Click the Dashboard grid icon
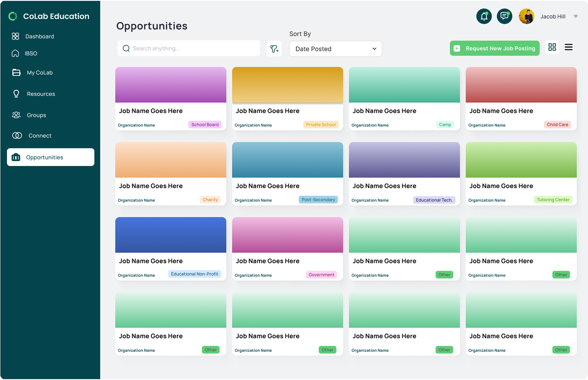This screenshot has width=588, height=380. 15,36
